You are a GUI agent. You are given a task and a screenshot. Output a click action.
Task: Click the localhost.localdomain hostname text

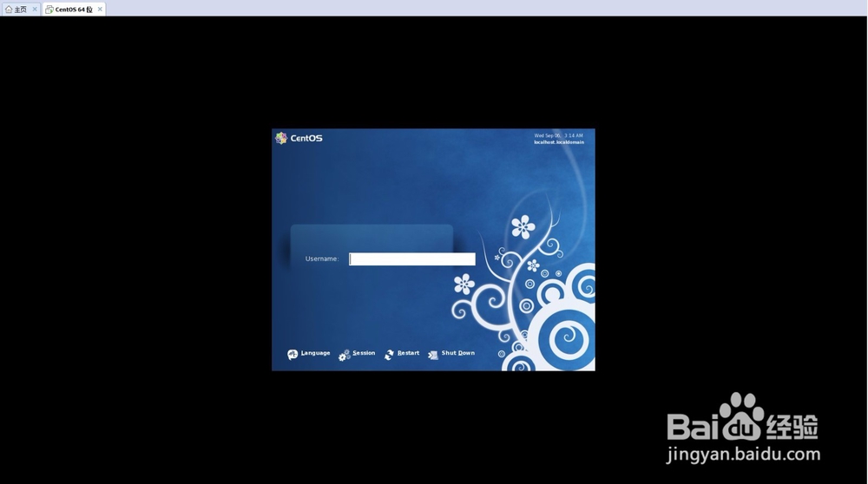[x=559, y=142]
